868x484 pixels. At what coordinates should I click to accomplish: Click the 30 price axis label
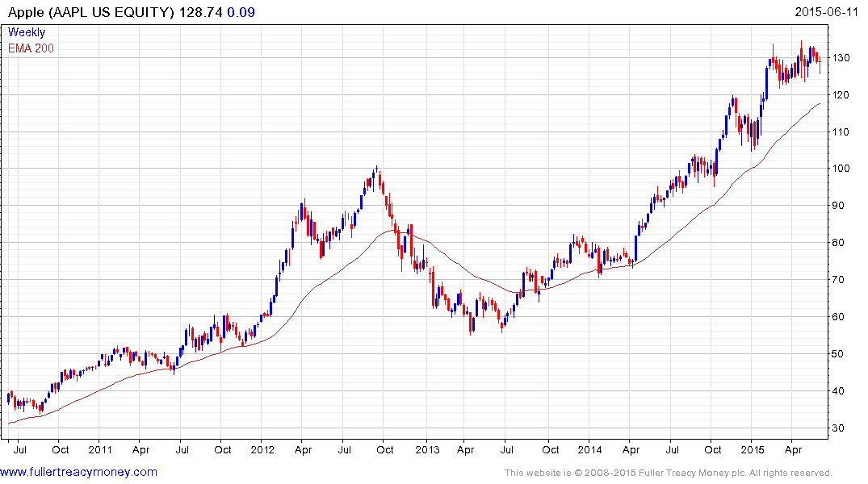pos(838,428)
